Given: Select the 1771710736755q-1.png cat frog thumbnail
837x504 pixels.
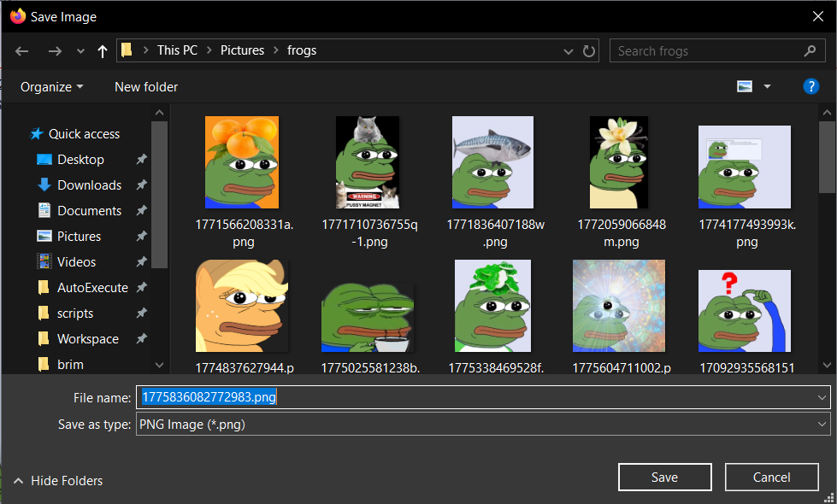Looking at the screenshot, I should [368, 162].
